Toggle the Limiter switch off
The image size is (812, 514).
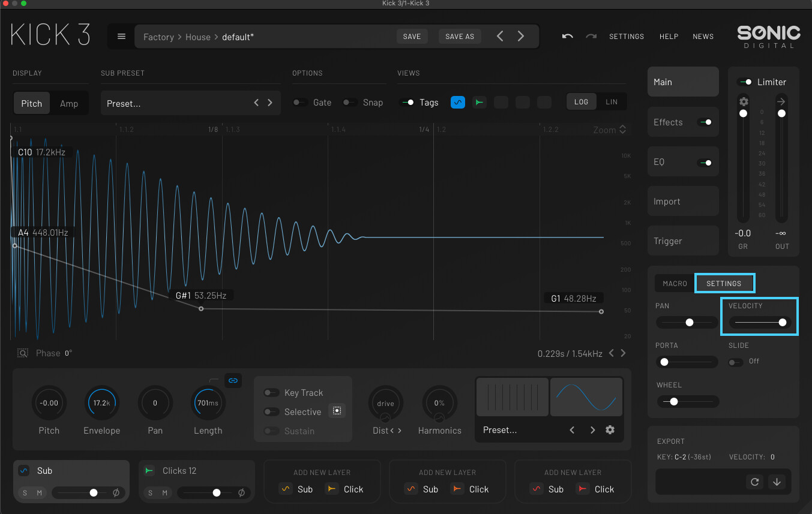tap(745, 82)
